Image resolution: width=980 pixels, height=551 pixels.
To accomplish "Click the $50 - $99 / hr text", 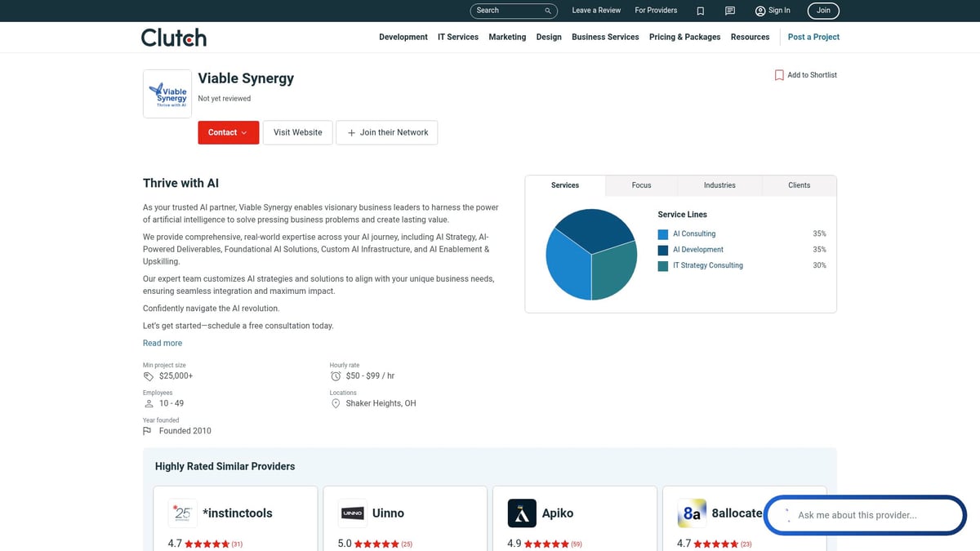I will (x=370, y=376).
